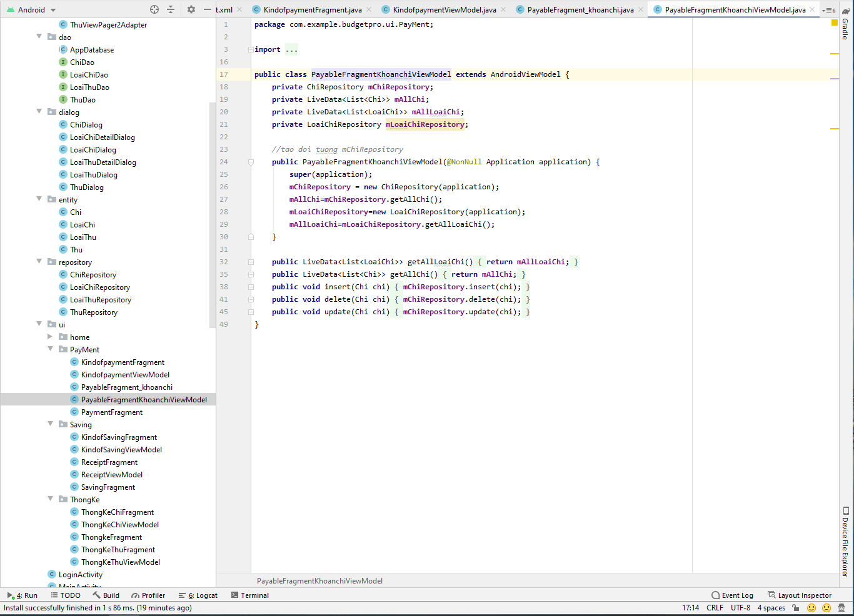Open LoaiChiDao interface file
Image resolution: width=854 pixels, height=616 pixels.
[x=89, y=75]
